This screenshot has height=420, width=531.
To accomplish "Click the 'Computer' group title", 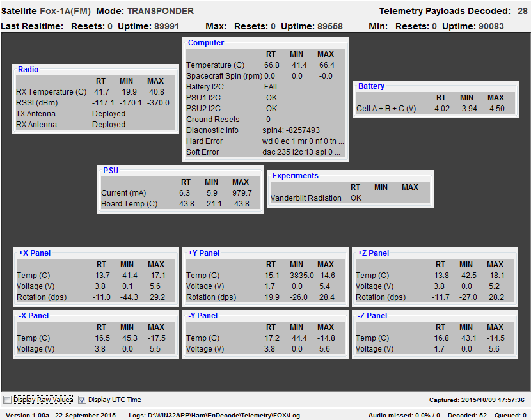I will (206, 43).
